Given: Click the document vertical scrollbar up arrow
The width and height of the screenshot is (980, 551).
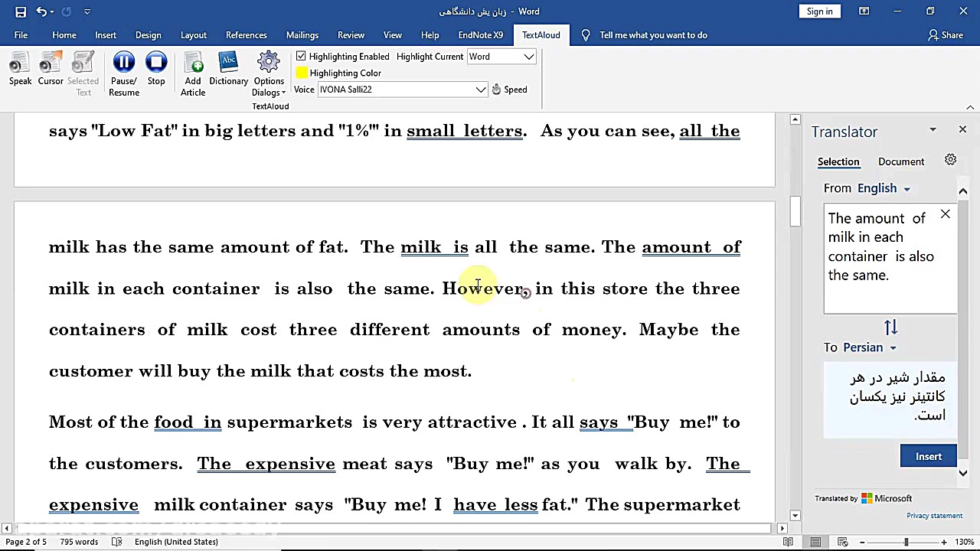Looking at the screenshot, I should pyautogui.click(x=795, y=119).
